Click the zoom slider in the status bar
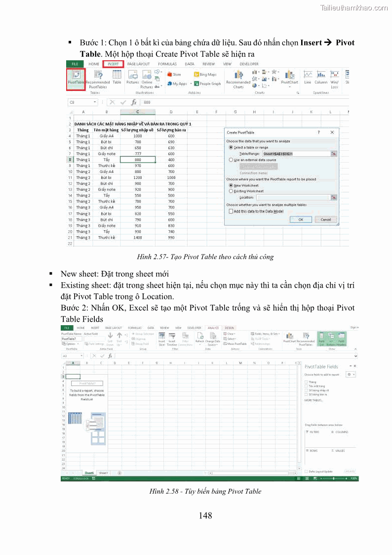Screen dimensions: 392x555 334,478
